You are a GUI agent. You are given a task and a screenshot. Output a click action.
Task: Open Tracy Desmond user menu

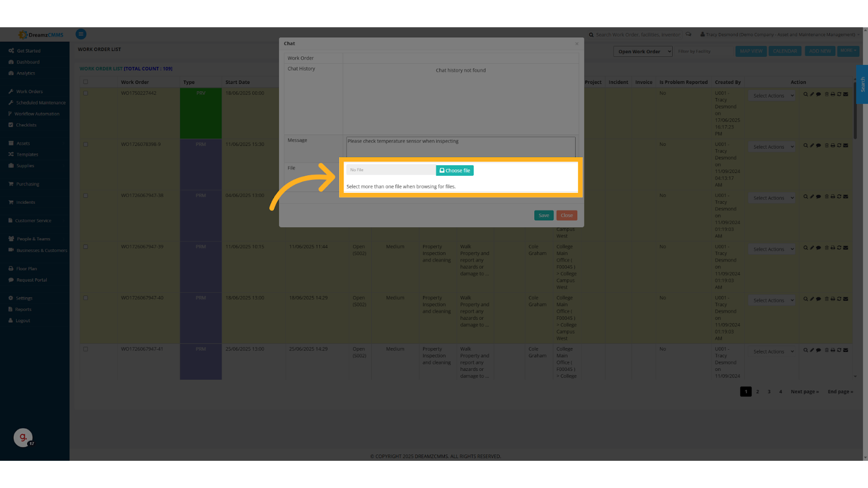[x=780, y=35]
